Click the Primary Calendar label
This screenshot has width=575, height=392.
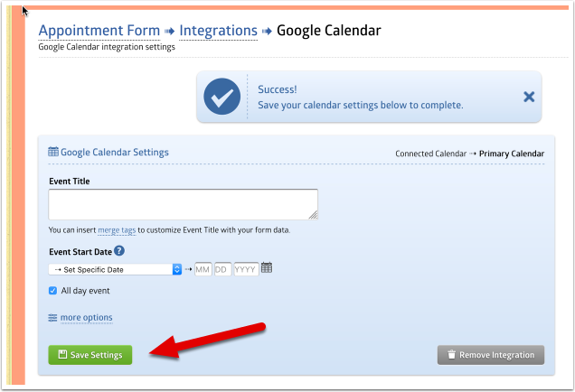(512, 154)
